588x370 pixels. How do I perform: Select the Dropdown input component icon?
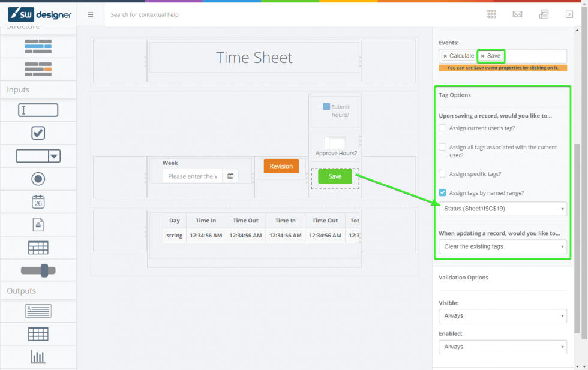[x=38, y=155]
